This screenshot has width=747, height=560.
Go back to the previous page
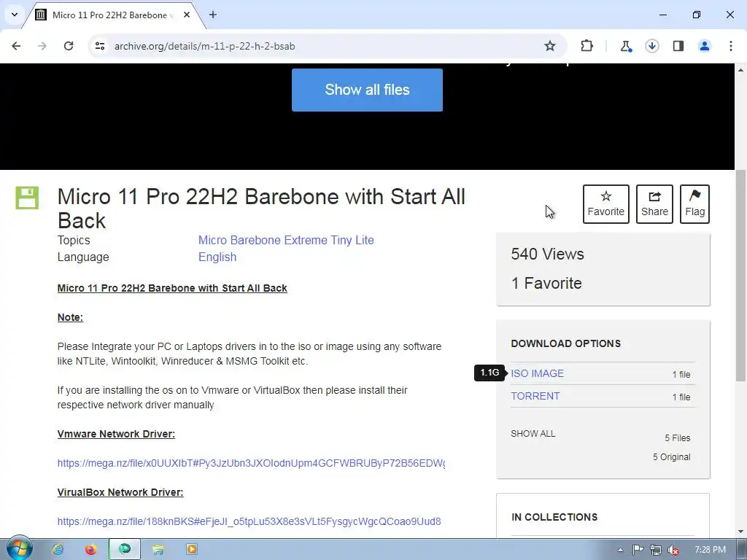16,46
